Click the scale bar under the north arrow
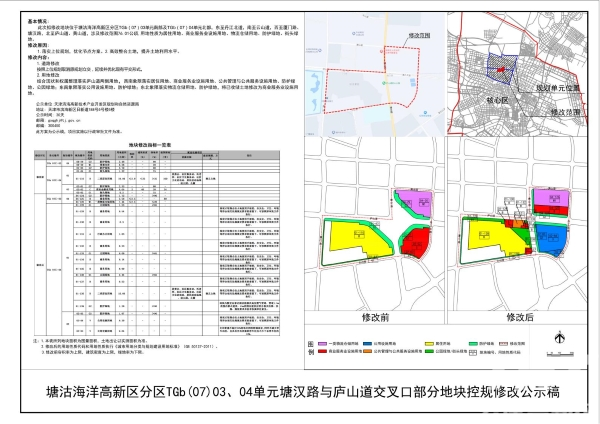The width and height of the screenshot is (600, 424). tap(560, 354)
